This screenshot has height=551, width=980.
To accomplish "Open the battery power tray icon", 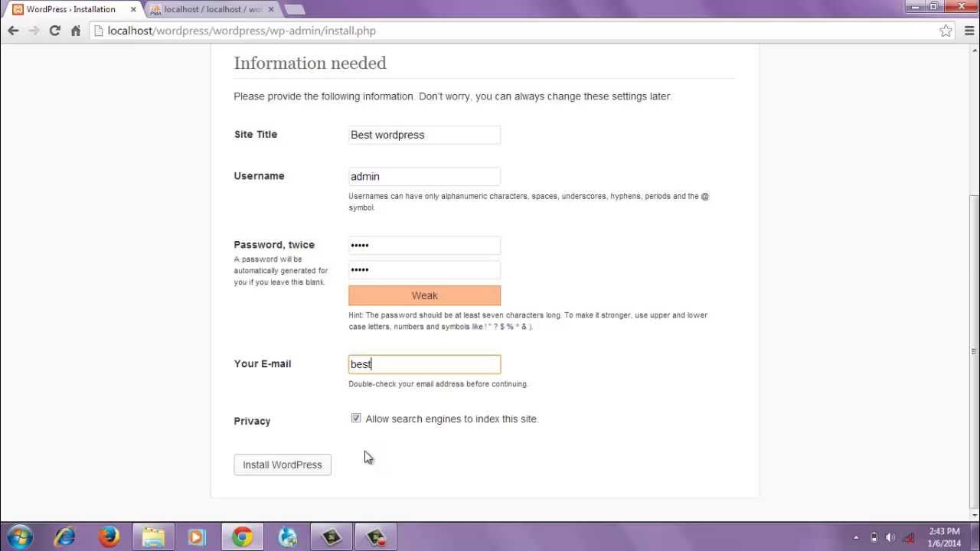I will [874, 537].
